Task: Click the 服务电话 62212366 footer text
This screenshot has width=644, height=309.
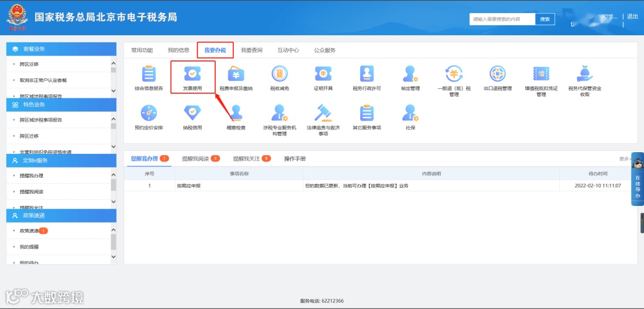Action: (x=322, y=301)
